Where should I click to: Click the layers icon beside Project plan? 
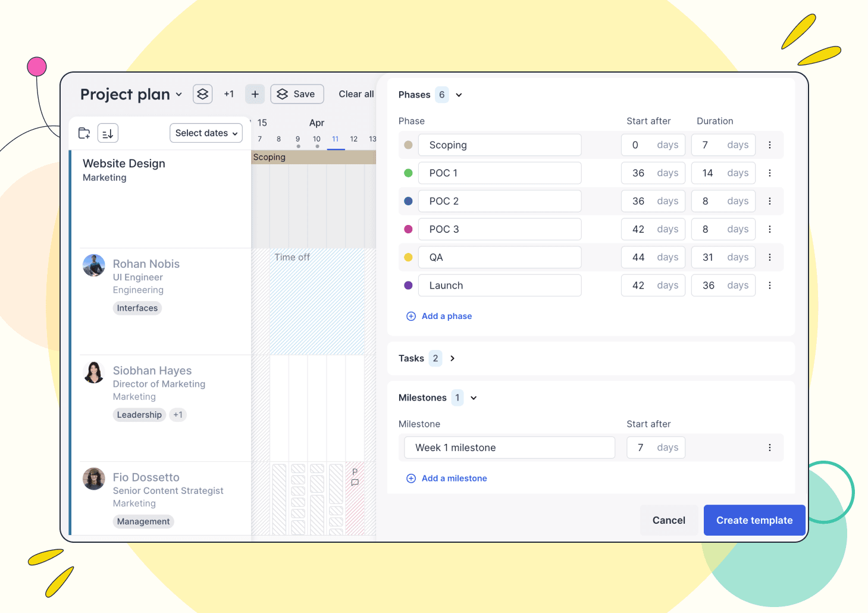(x=202, y=94)
